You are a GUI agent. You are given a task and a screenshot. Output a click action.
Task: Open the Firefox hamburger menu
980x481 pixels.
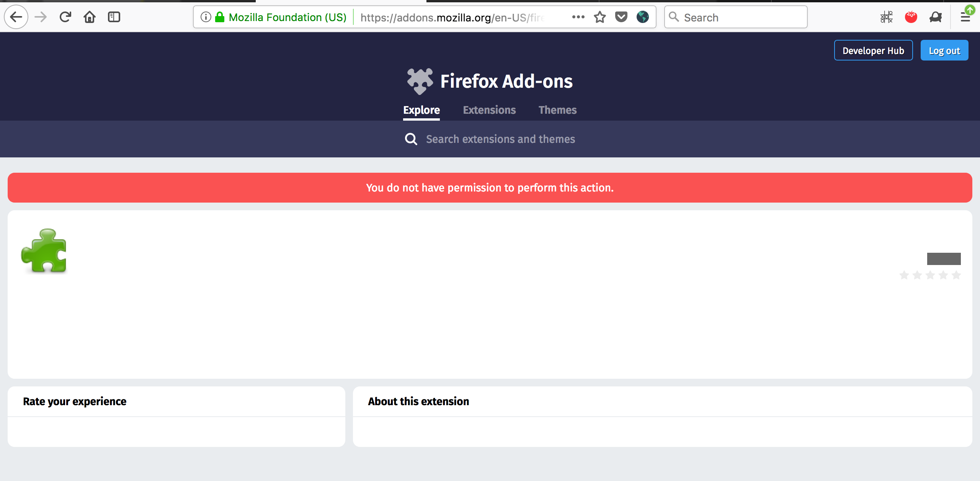(965, 17)
